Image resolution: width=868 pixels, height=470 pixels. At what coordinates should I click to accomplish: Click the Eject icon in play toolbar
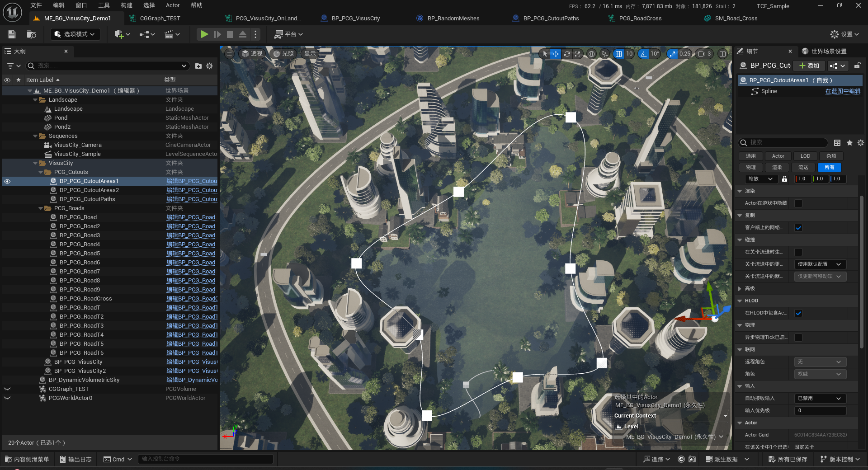coord(243,34)
